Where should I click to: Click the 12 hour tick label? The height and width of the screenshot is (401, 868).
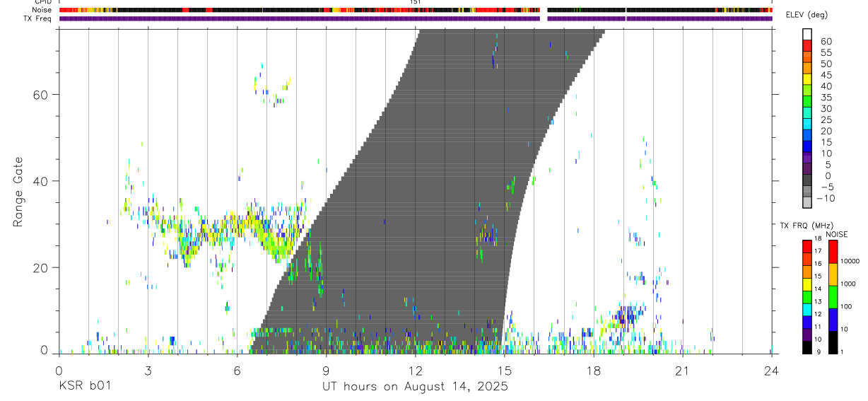416,371
